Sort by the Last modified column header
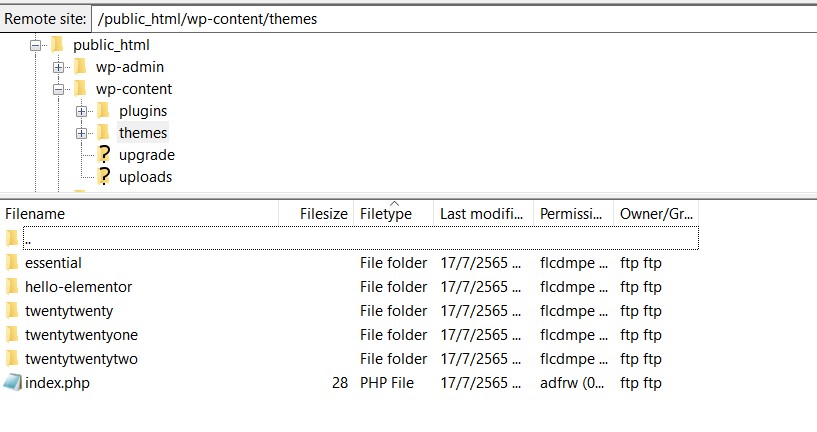Screen dimensions: 817x432 point(481,214)
